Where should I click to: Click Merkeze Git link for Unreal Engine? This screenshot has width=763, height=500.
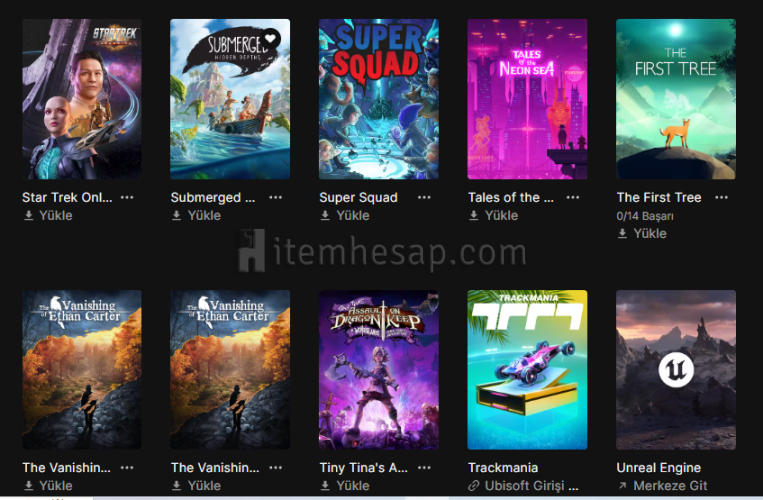pos(670,486)
